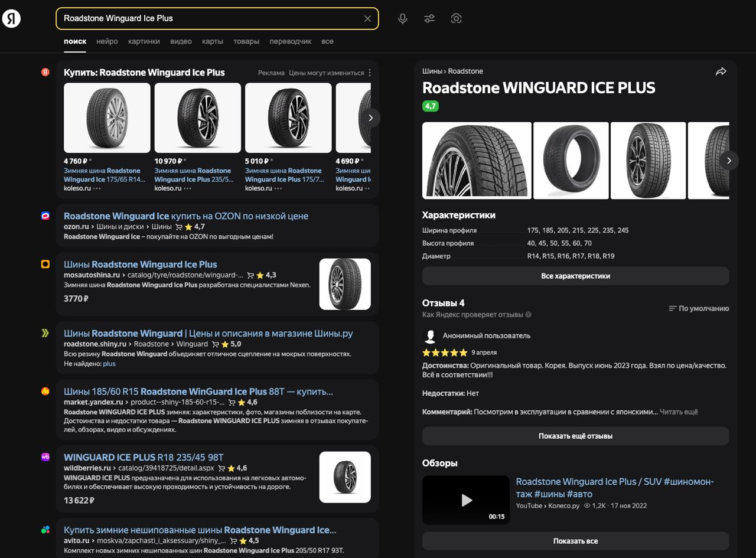Open the 'все' services tab
Screen dimensions: 756x558
coord(327,41)
